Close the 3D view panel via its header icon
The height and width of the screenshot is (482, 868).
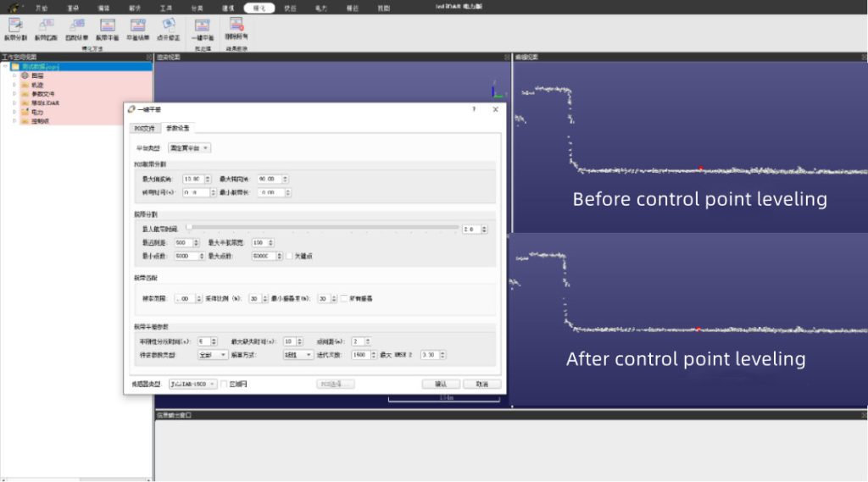click(x=507, y=57)
